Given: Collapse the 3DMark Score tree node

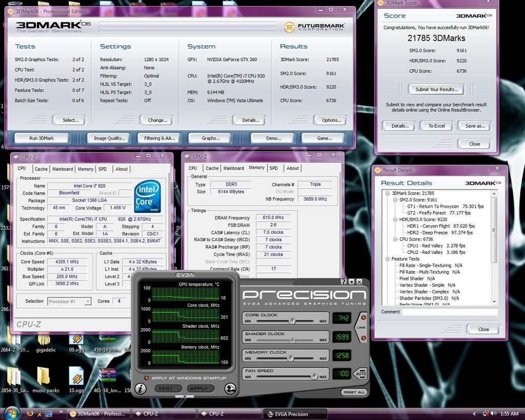Looking at the screenshot, I should (388, 193).
